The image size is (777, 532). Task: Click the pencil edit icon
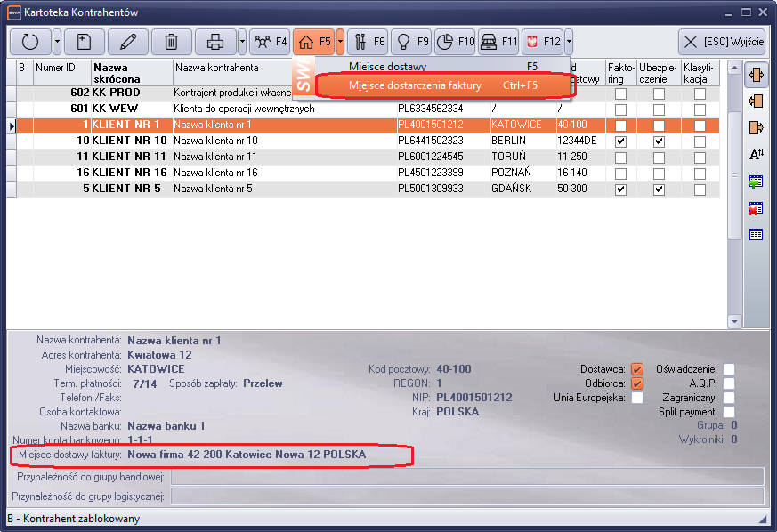(128, 42)
